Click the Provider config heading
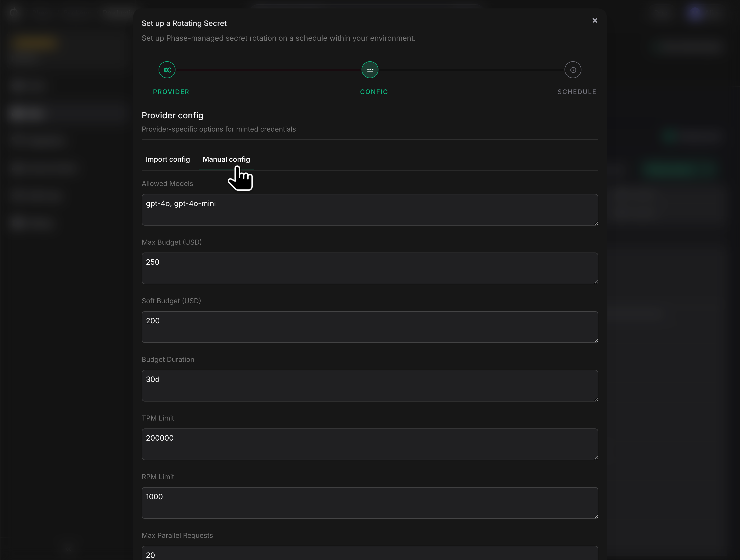 [173, 115]
